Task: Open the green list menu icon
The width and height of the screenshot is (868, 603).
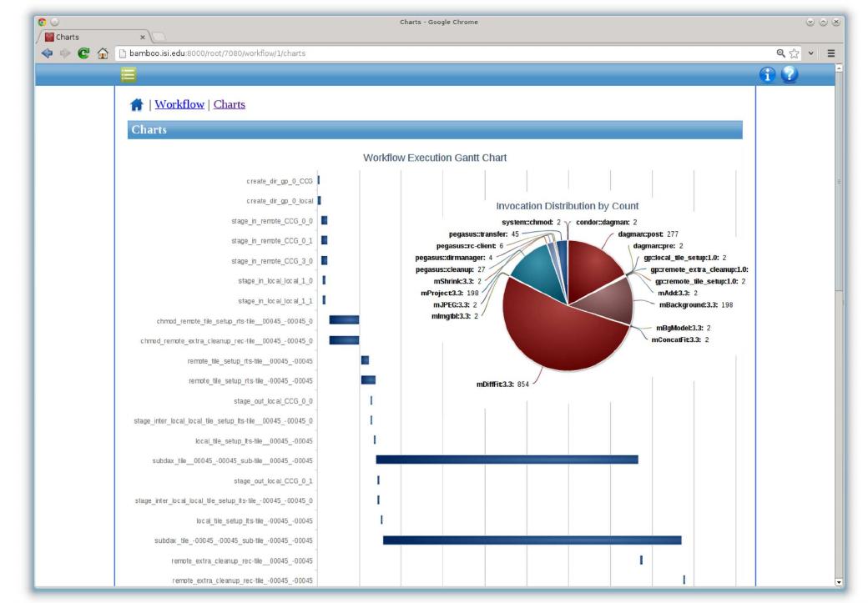Action: tap(129, 76)
